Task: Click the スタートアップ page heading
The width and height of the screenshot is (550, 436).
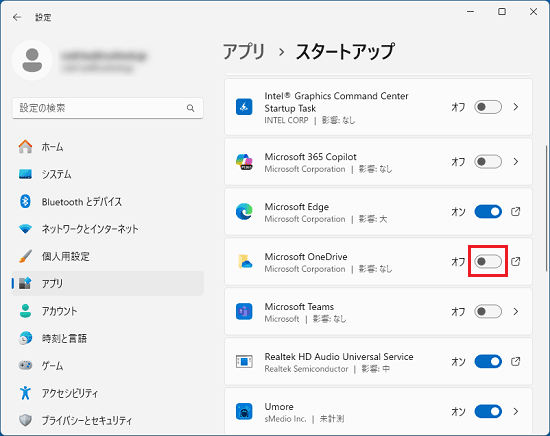Action: point(346,52)
